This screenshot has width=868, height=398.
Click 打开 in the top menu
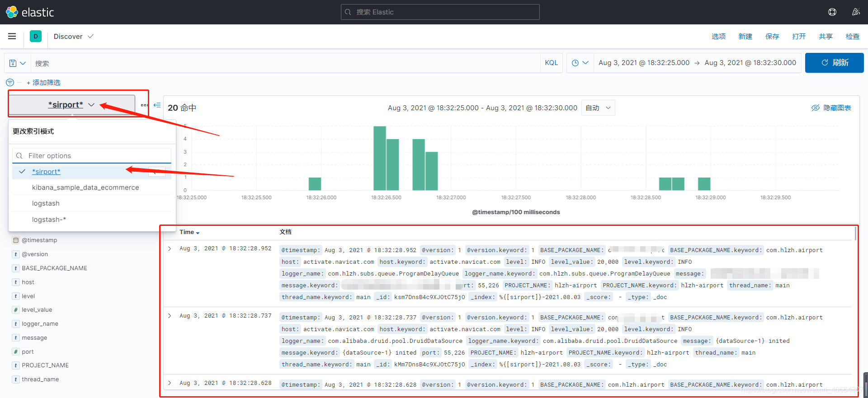(x=799, y=37)
